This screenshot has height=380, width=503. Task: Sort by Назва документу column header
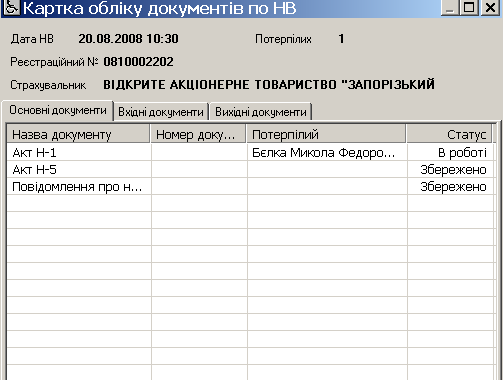(78, 134)
